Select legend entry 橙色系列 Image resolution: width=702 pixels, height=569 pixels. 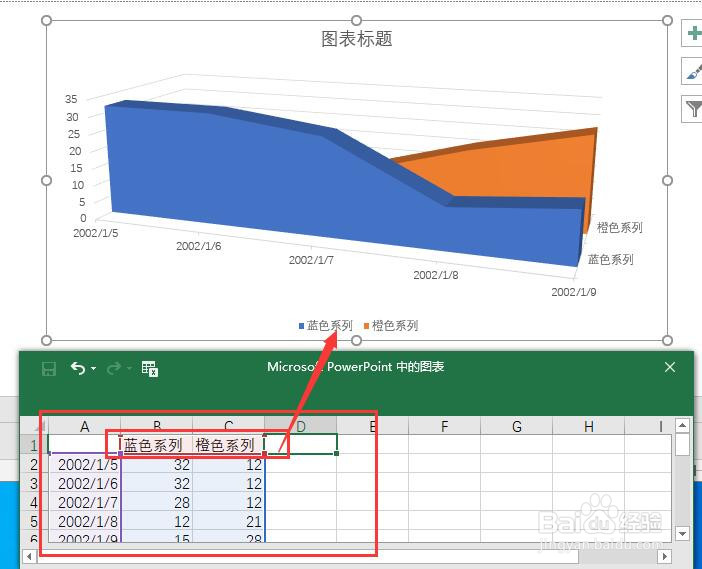click(x=395, y=325)
